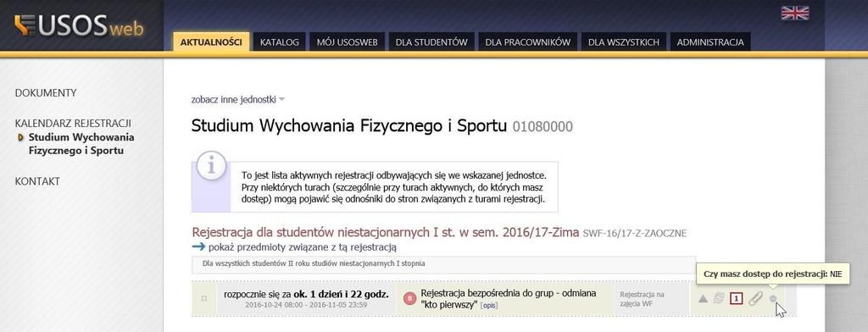868x332 pixels.
Task: Open the KATALOG tab
Action: point(280,42)
